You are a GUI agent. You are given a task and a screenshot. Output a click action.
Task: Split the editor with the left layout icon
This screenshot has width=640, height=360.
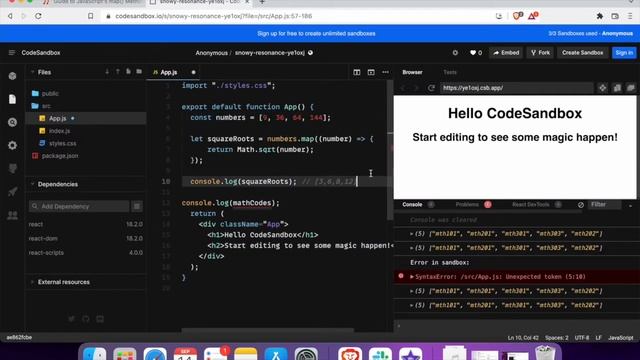[x=357, y=72]
